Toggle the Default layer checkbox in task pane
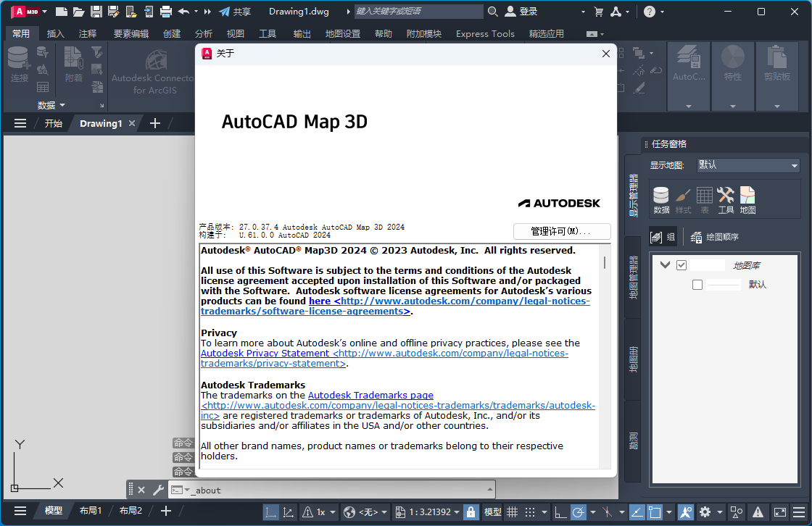Viewport: 812px width, 526px height. [x=697, y=285]
